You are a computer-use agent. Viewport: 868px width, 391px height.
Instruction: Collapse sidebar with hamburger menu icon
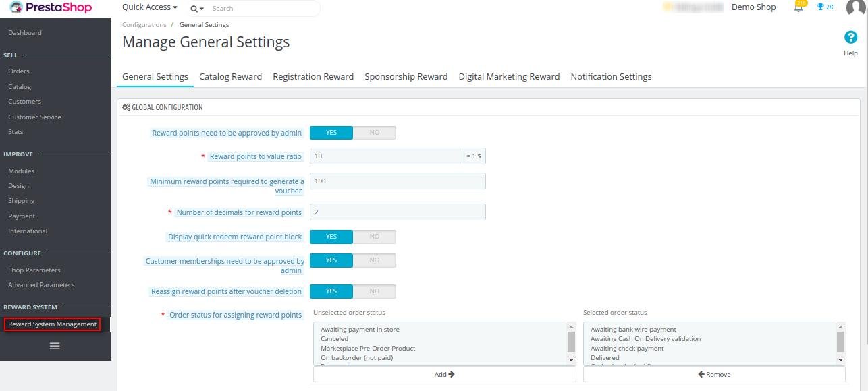point(55,346)
